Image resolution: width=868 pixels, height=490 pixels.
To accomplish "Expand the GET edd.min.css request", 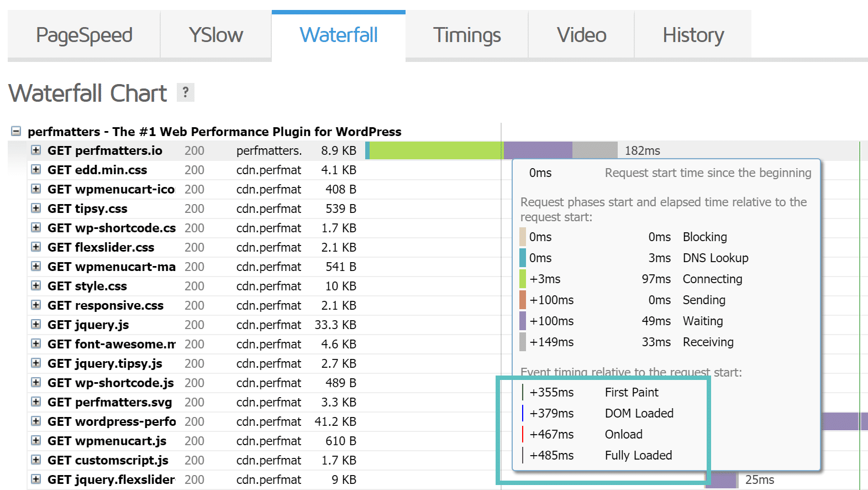I will (x=36, y=170).
